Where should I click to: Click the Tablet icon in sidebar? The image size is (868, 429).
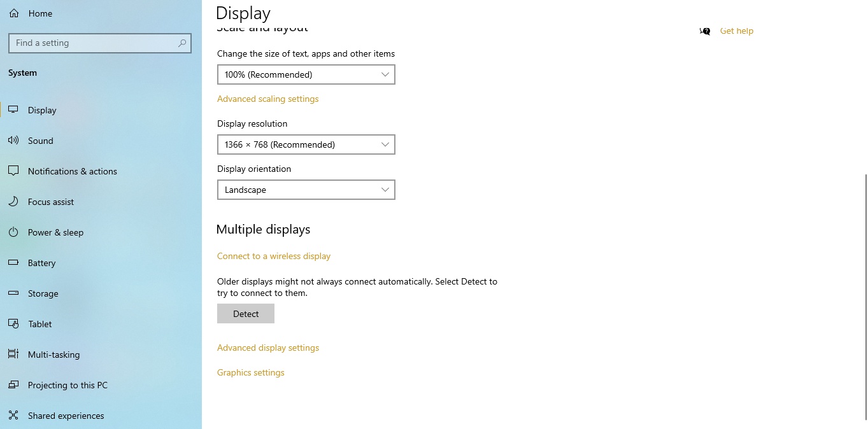pyautogui.click(x=13, y=324)
